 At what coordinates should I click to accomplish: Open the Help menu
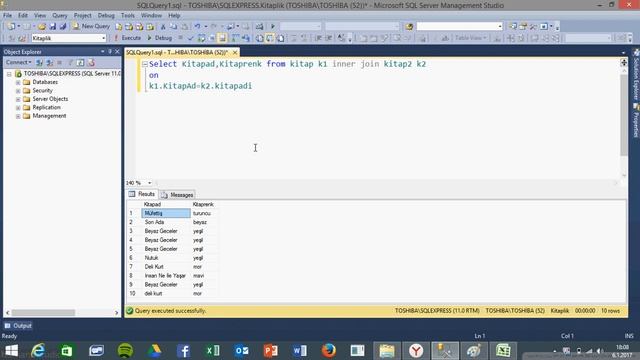(x=174, y=16)
